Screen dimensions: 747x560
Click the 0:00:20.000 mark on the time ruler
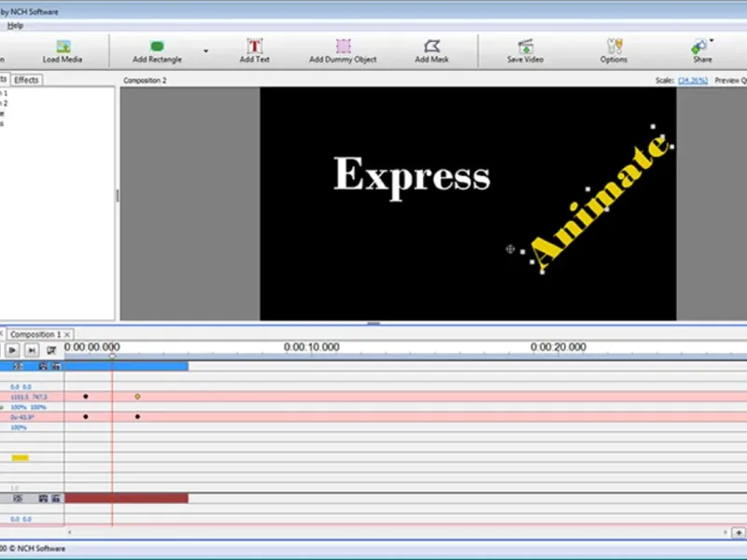point(558,347)
